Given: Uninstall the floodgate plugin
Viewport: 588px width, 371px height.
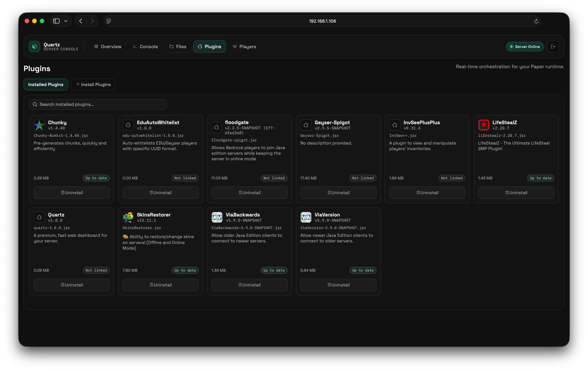Looking at the screenshot, I should pos(249,193).
